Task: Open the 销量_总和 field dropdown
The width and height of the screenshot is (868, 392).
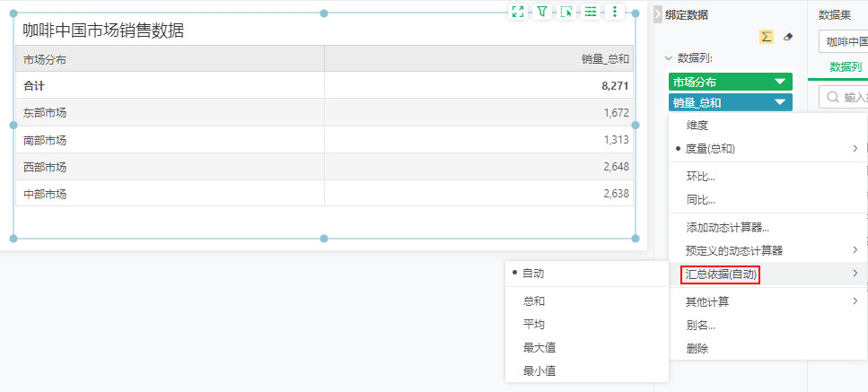Action: coord(779,103)
